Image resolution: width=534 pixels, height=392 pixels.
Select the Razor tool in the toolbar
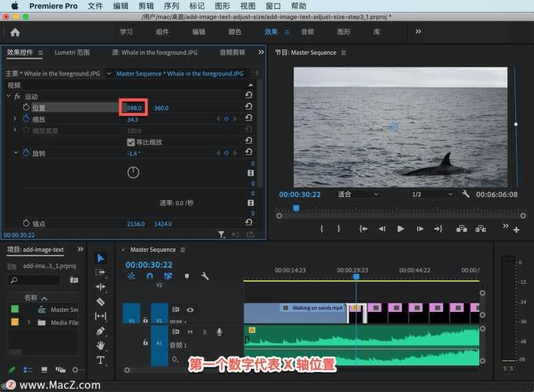click(101, 302)
